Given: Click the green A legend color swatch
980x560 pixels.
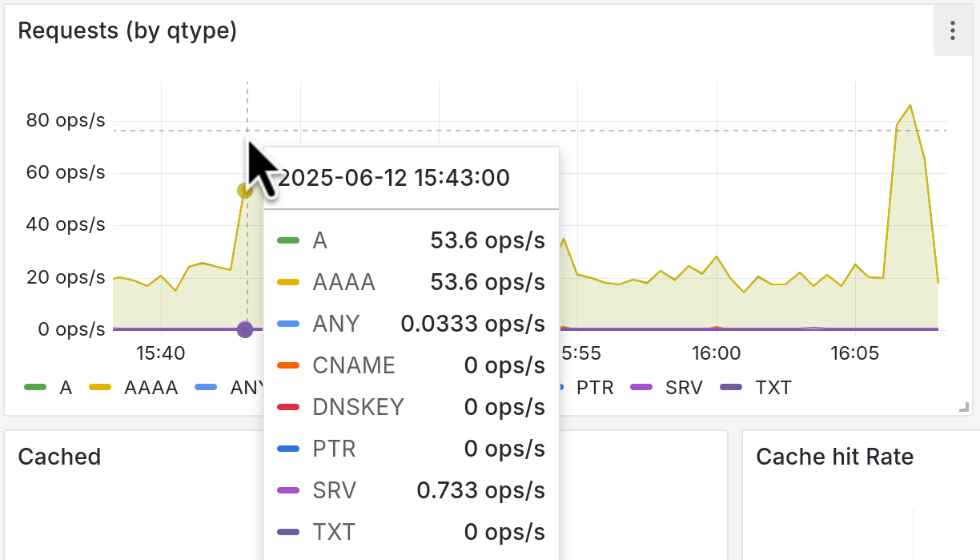Looking at the screenshot, I should (x=36, y=388).
